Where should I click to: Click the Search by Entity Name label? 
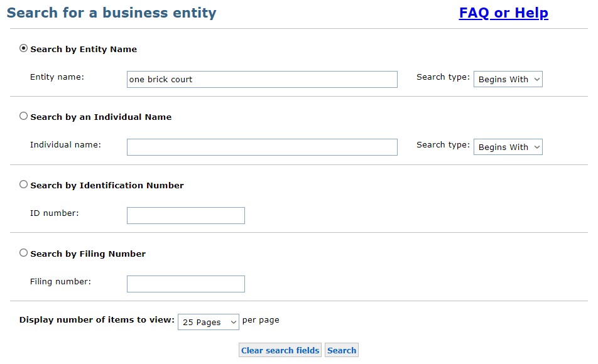pyautogui.click(x=84, y=49)
